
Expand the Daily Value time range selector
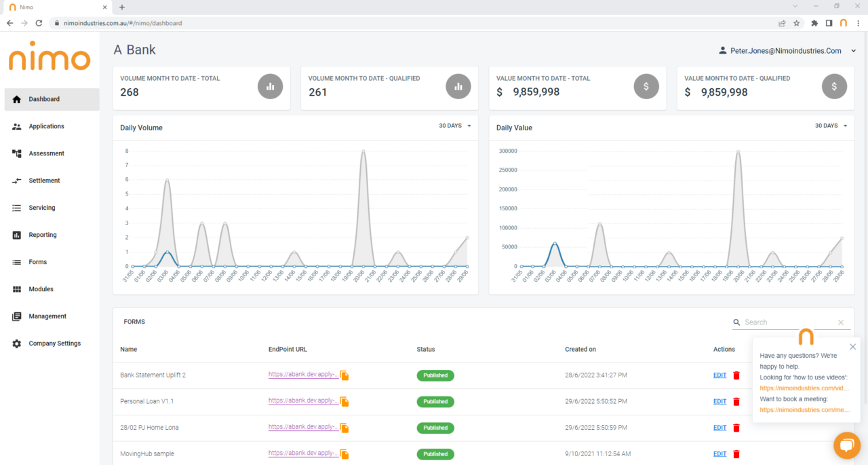(831, 126)
